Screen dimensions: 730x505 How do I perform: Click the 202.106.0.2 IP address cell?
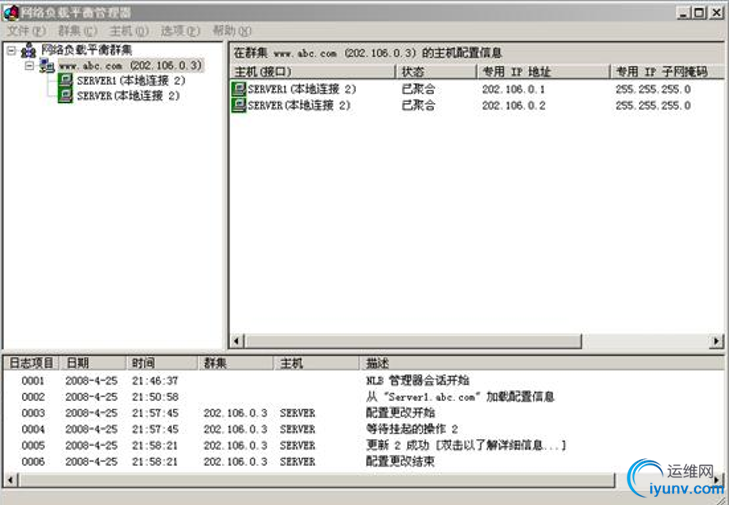(x=514, y=105)
